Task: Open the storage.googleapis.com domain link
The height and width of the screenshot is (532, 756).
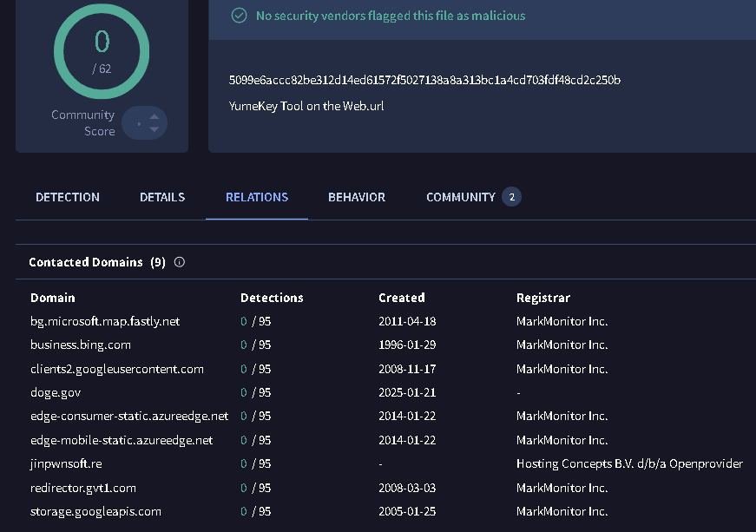Action: point(95,511)
